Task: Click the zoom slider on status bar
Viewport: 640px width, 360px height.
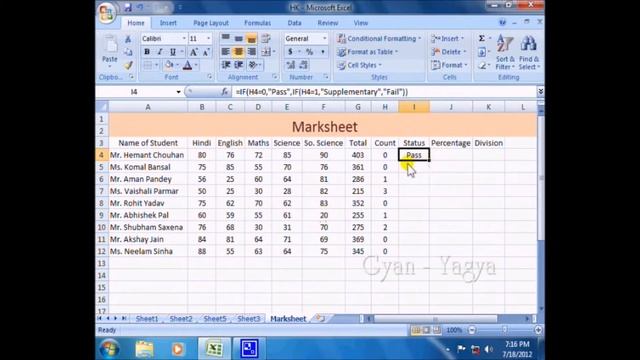Action: coord(505,330)
